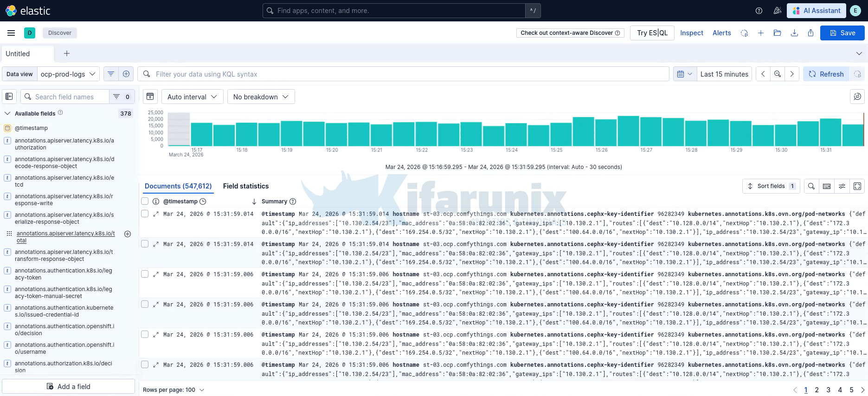Zoom out the time range
Screen dimensions: 868x396
[x=778, y=74]
